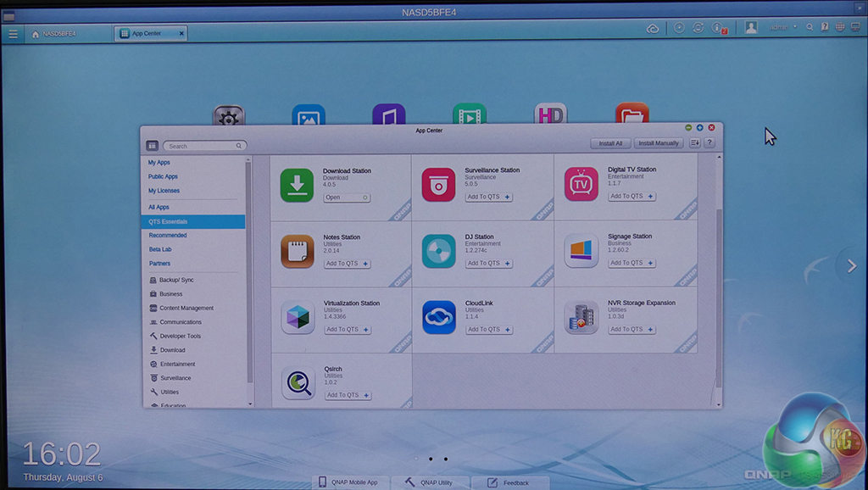
Task: Add NVR Storage Expansion to QTS
Action: coord(632,329)
